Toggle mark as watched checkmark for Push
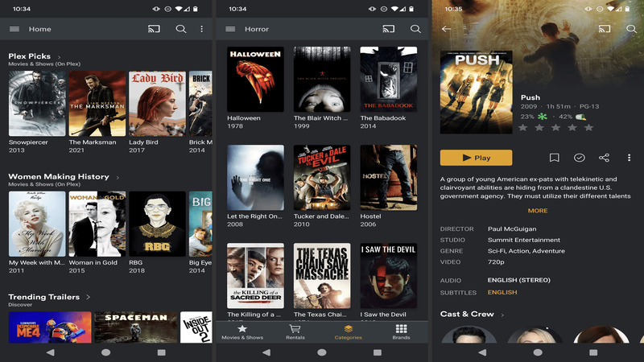The width and height of the screenshot is (644, 362). (580, 158)
